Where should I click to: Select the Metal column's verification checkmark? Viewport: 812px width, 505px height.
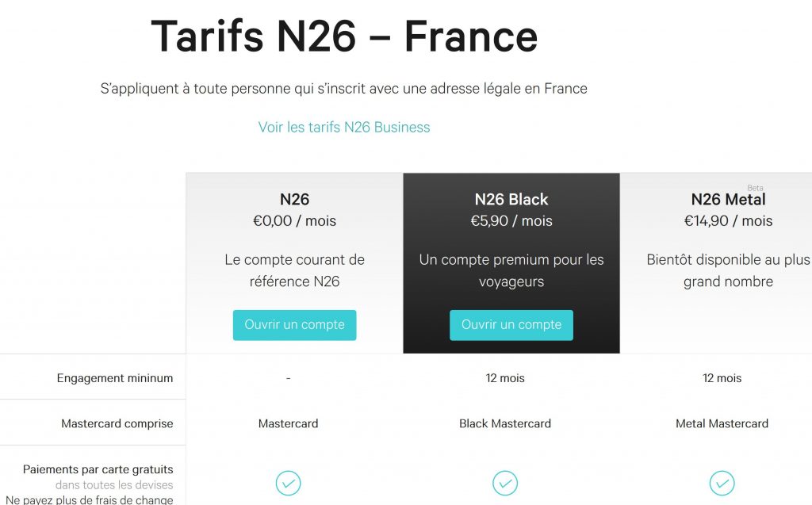pyautogui.click(x=722, y=482)
